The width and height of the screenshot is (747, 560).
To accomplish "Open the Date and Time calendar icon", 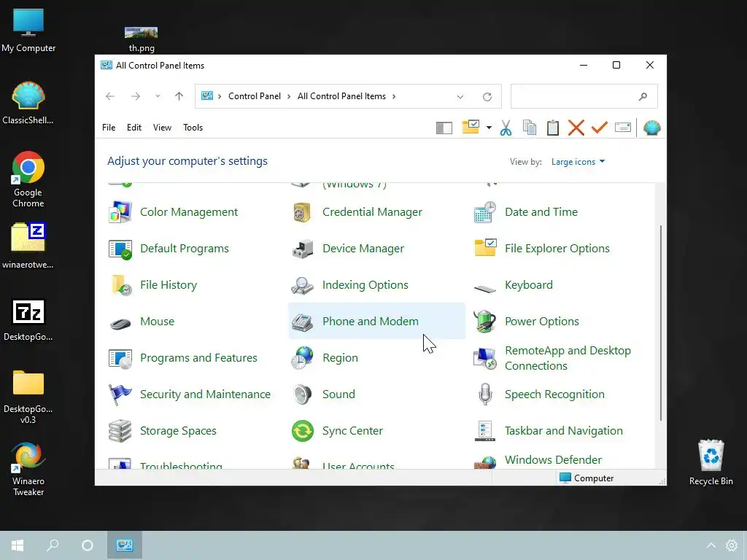I will [x=485, y=212].
